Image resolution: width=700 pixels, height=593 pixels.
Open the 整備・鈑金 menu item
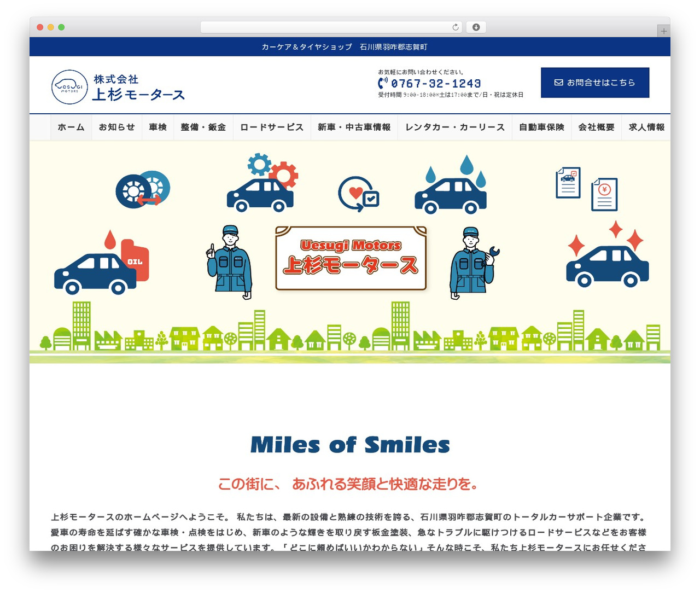click(x=203, y=127)
